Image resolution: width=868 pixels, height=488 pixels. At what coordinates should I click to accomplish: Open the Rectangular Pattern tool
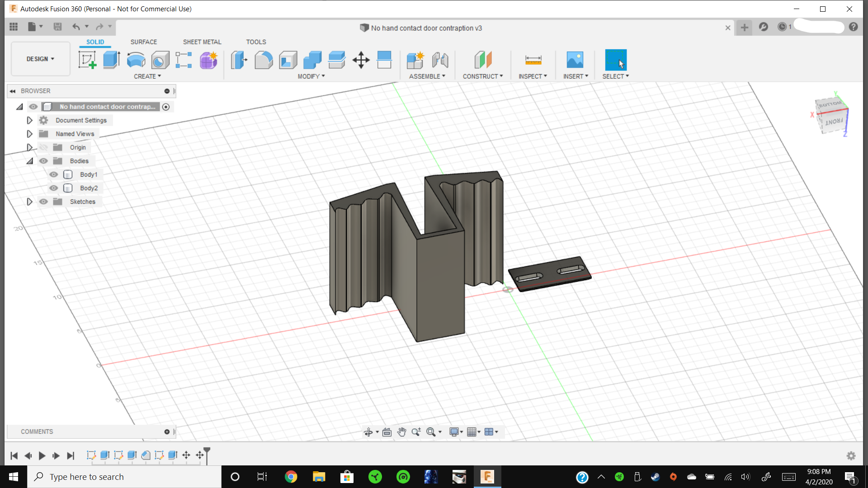click(x=184, y=60)
